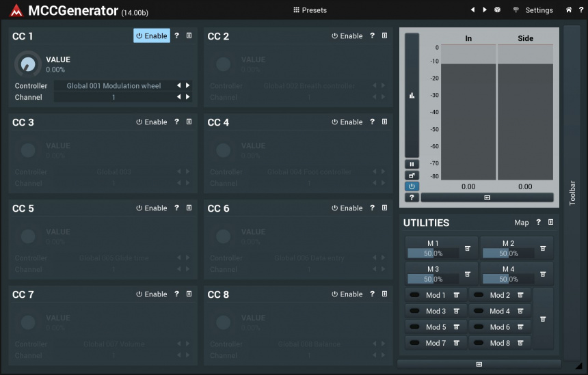Open CC 6 section presets icon
The image size is (588, 375).
click(384, 208)
